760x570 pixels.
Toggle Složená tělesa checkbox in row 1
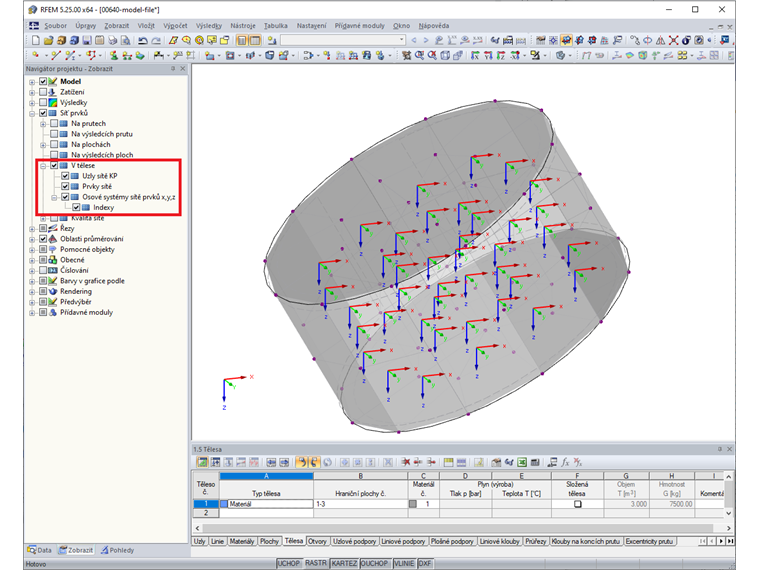[577, 504]
